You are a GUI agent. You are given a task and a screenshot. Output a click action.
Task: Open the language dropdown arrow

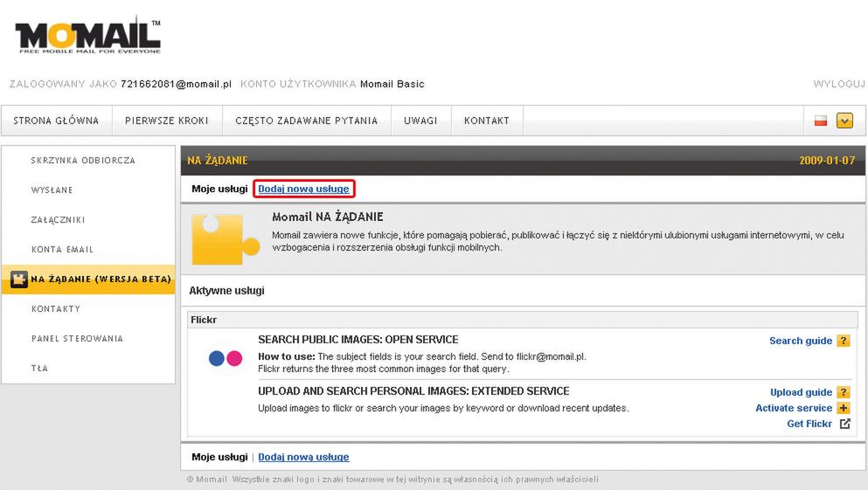tap(844, 121)
